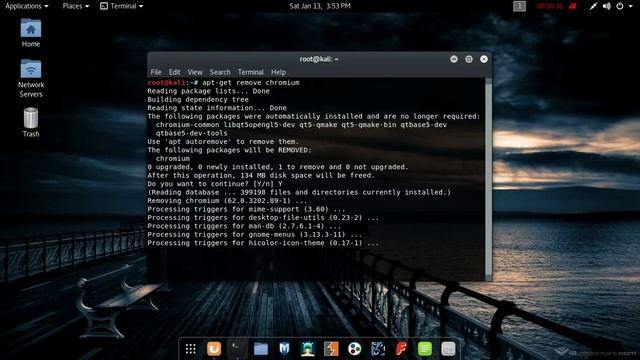Open the Help menu in the terminal window
The width and height of the screenshot is (640, 360).
tap(278, 72)
